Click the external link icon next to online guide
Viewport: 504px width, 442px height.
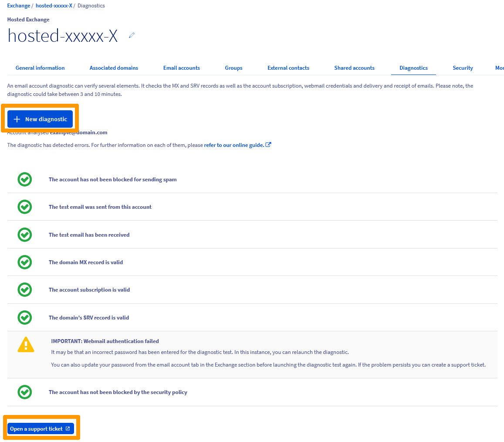click(269, 144)
